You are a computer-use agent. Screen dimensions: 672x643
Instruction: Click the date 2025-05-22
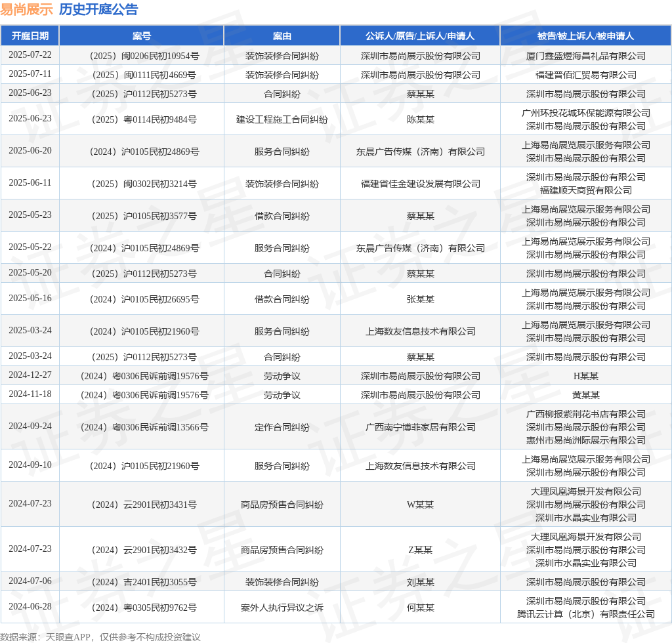tap(30, 247)
